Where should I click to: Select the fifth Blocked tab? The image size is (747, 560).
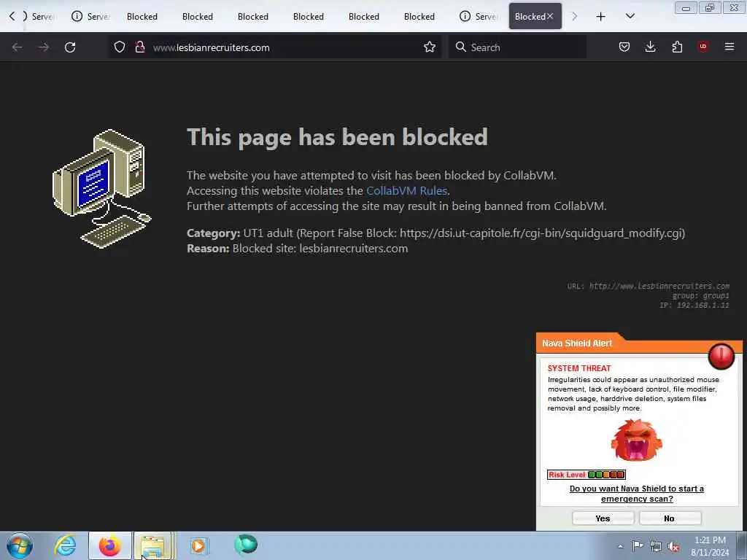pos(363,17)
